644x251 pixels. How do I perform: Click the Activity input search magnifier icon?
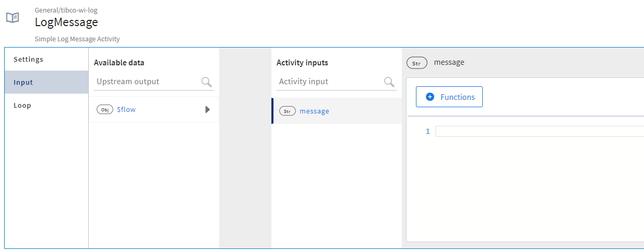coord(389,82)
